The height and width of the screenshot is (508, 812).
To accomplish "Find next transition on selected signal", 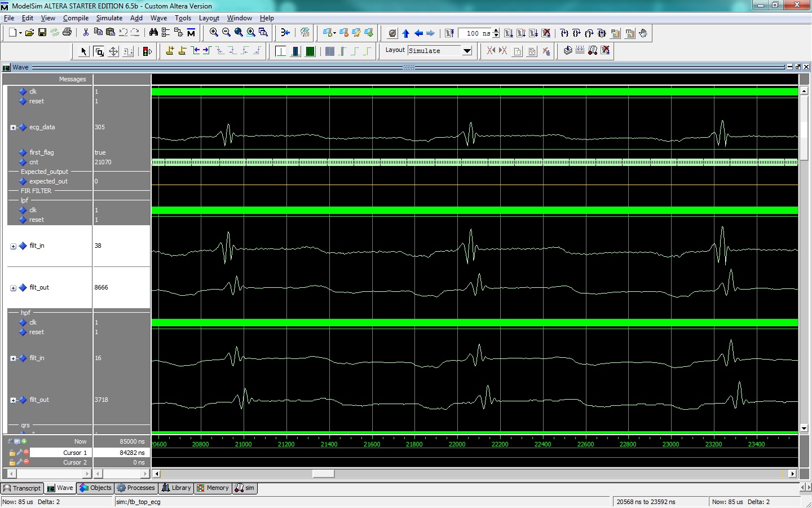I will [x=206, y=51].
